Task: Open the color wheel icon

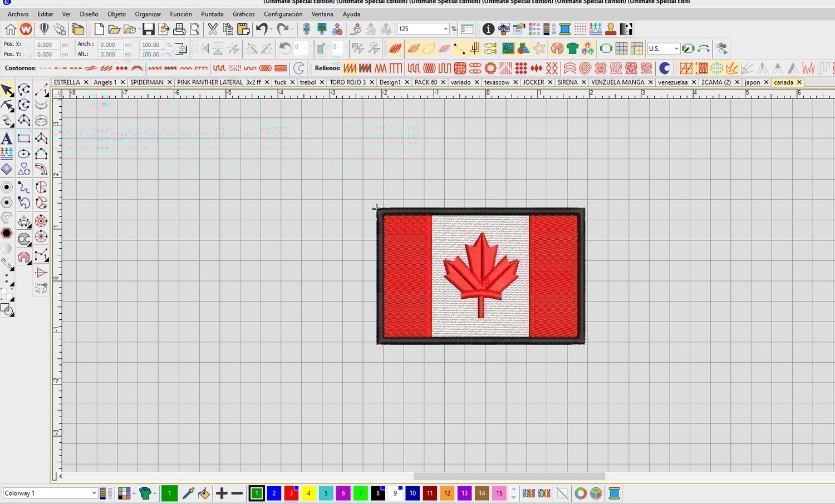Action: tap(581, 493)
